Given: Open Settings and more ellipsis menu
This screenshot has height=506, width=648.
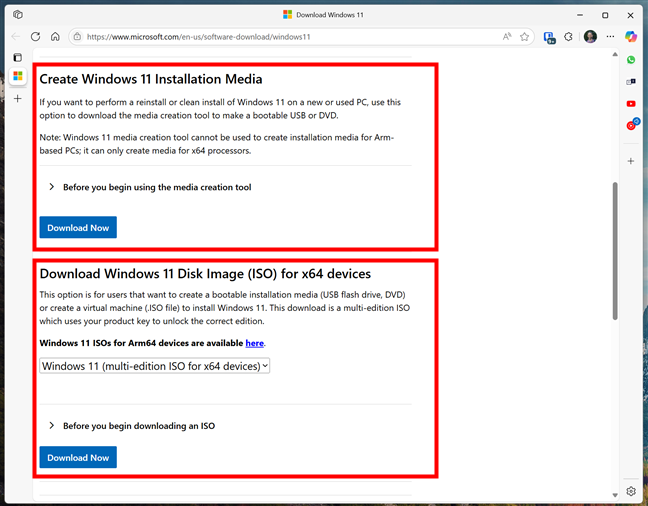Looking at the screenshot, I should click(x=610, y=37).
